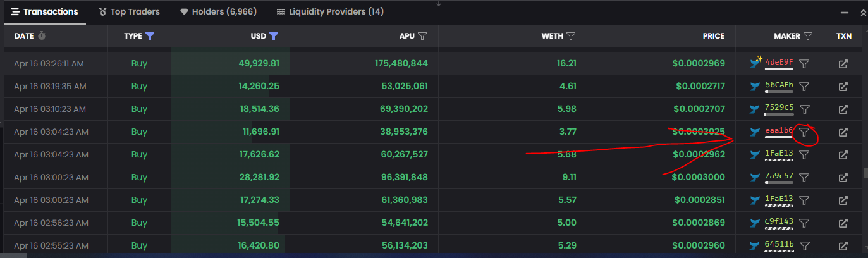Toggle the USD column filter
The image size is (868, 258).
[274, 36]
